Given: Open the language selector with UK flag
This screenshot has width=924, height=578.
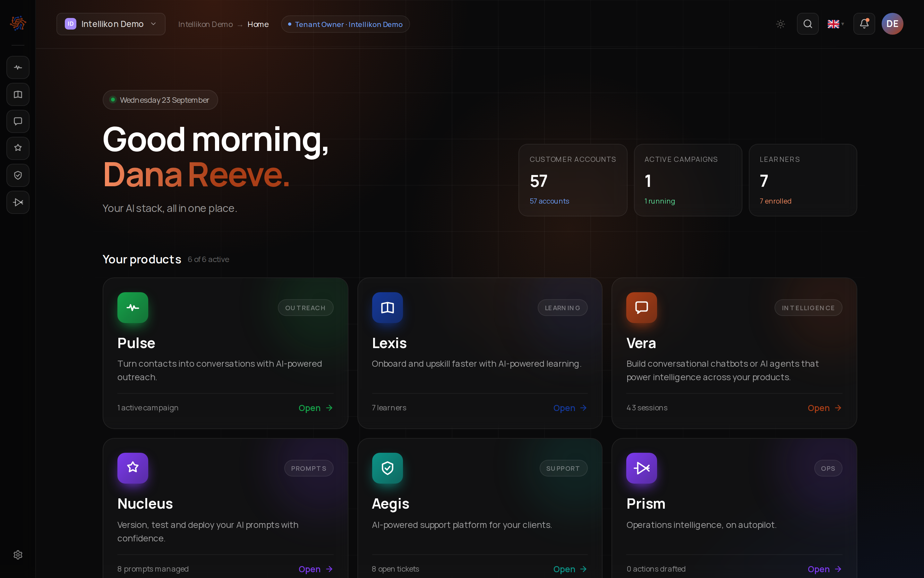Looking at the screenshot, I should click(x=835, y=24).
